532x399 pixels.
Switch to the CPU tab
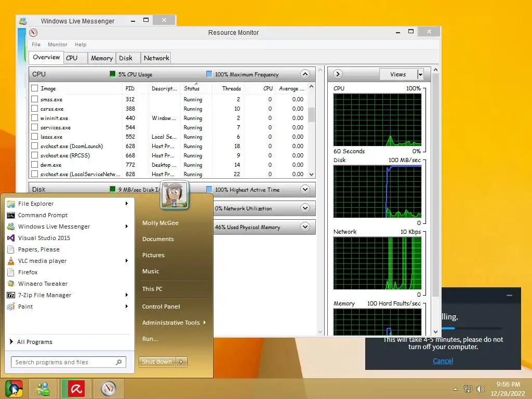[x=75, y=58]
